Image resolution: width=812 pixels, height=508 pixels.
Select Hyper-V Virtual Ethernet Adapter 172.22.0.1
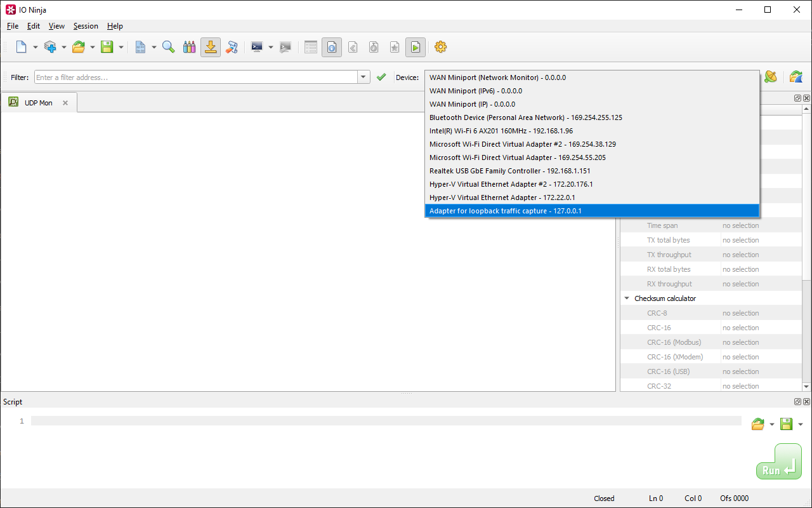[x=592, y=197]
